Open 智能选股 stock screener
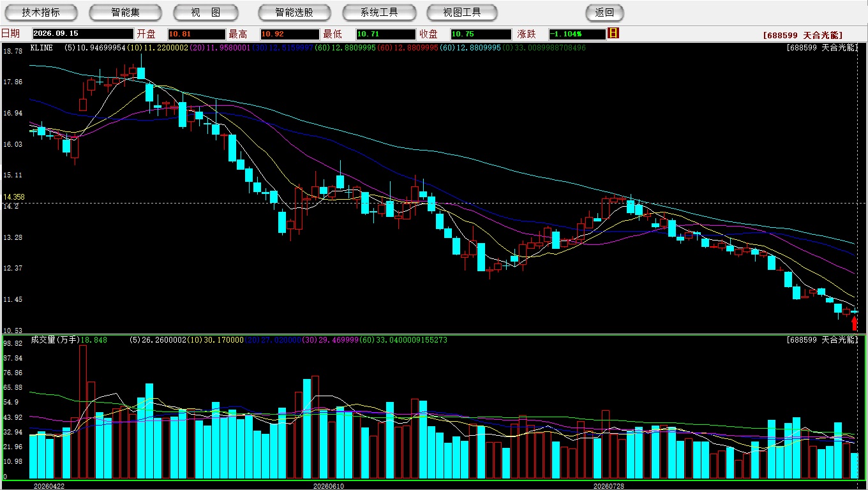Viewport: 868px width, 490px height. pos(294,12)
